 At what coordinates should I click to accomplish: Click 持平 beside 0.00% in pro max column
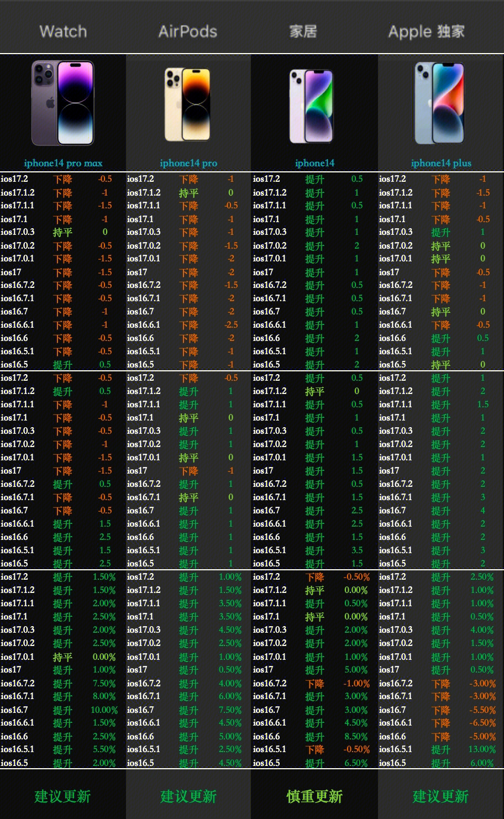[x=62, y=657]
